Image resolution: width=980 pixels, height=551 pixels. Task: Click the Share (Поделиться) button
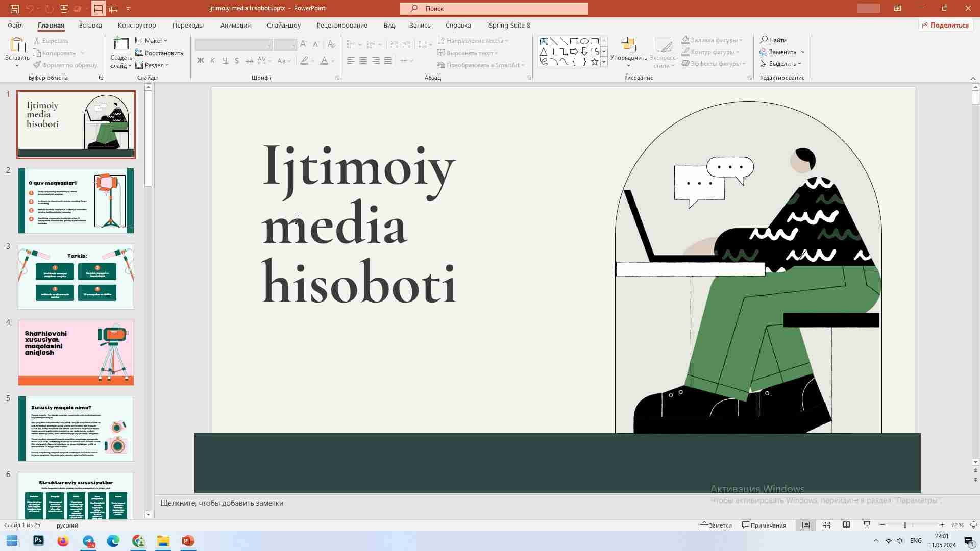coord(945,25)
